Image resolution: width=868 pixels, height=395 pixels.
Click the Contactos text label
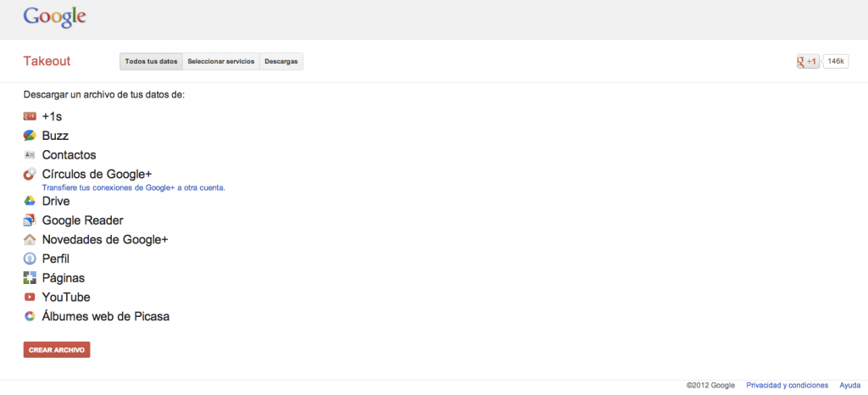coord(70,155)
